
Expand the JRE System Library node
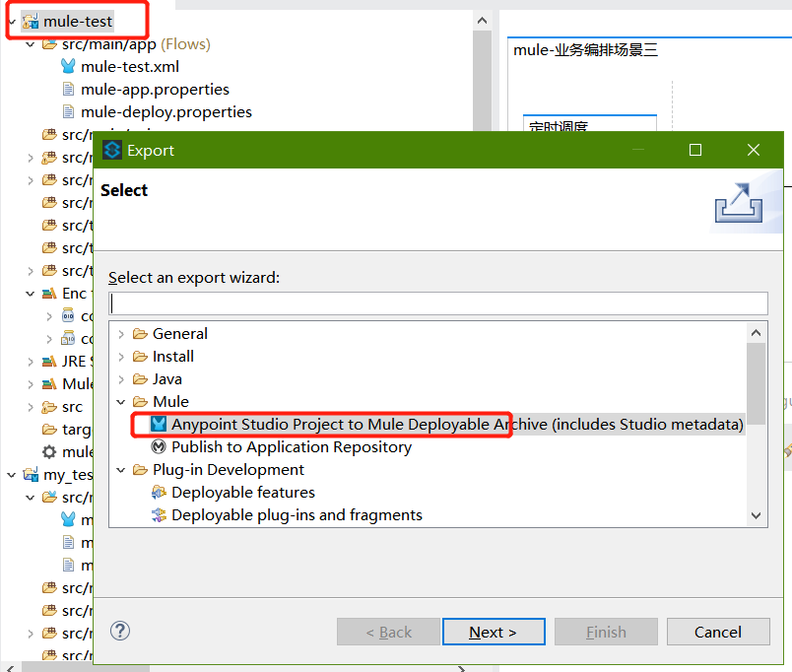click(x=31, y=362)
